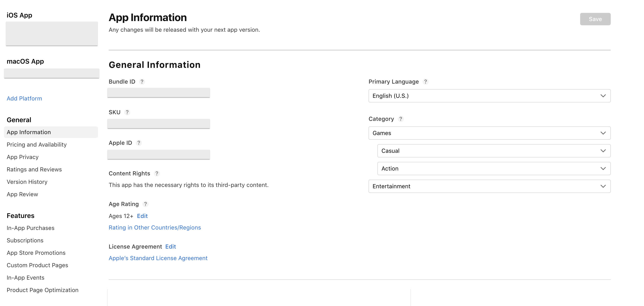Click the SKU help question mark icon
Screen dimensions: 644x306
[127, 112]
